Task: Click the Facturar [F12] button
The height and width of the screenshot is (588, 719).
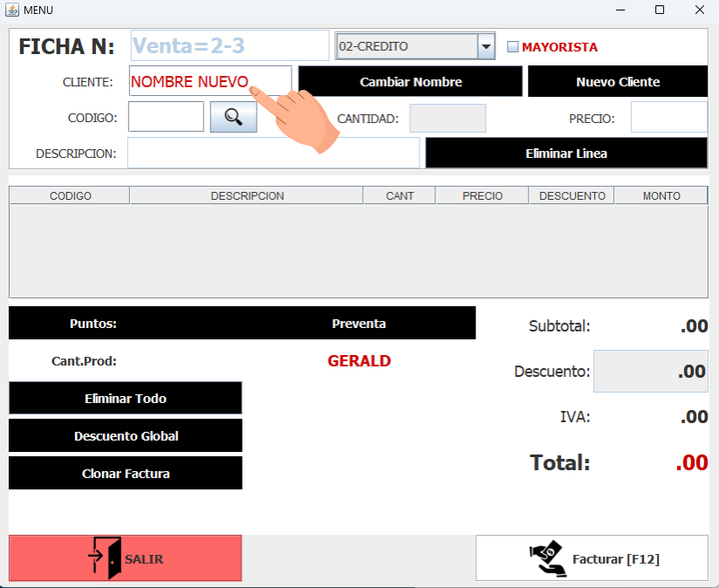Action: 592,558
